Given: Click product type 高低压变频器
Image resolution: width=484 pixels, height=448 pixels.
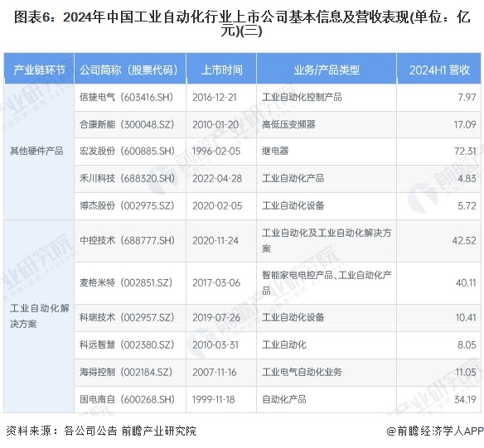Looking at the screenshot, I should [x=288, y=124].
